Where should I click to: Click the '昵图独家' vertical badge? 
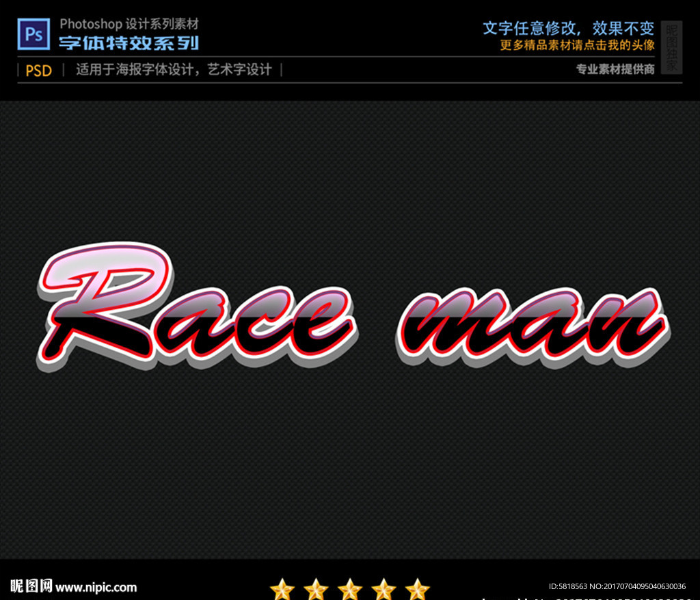pyautogui.click(x=671, y=47)
